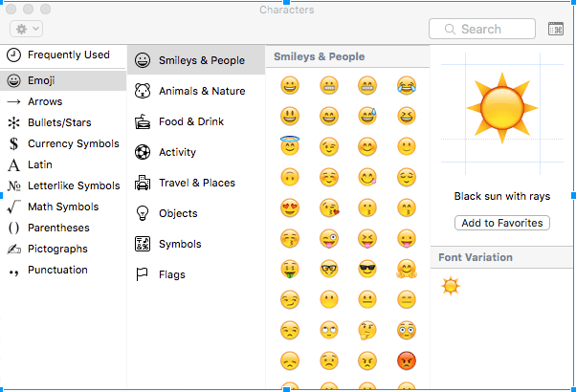Pick the heart eyes emoji
The image size is (576, 392).
pos(290,207)
